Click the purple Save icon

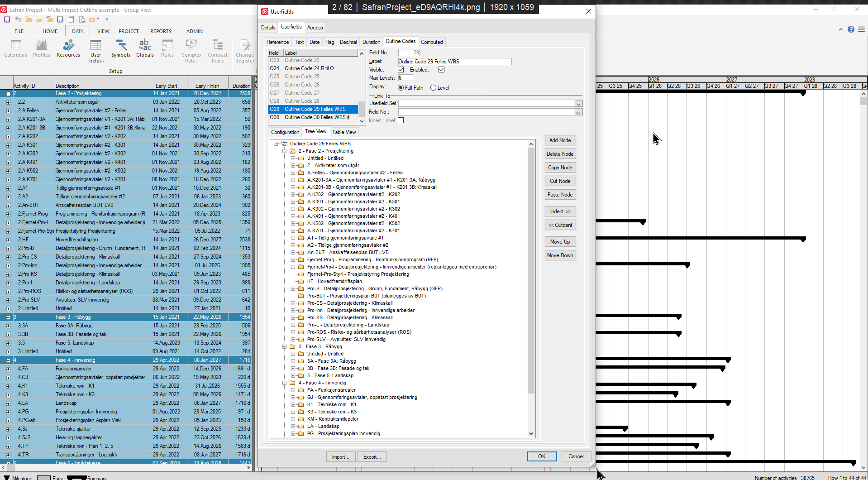pos(7,19)
